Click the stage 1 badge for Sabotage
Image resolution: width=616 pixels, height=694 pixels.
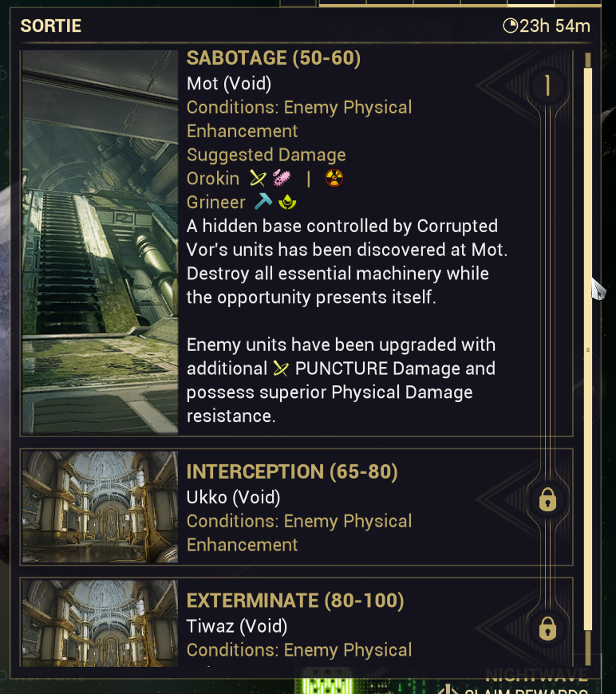(x=547, y=85)
